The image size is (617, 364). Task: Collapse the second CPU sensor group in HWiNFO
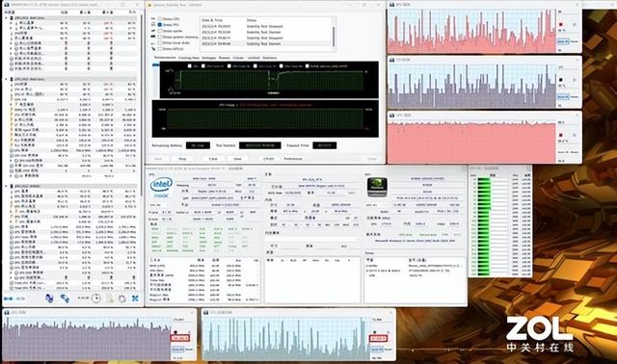point(6,79)
